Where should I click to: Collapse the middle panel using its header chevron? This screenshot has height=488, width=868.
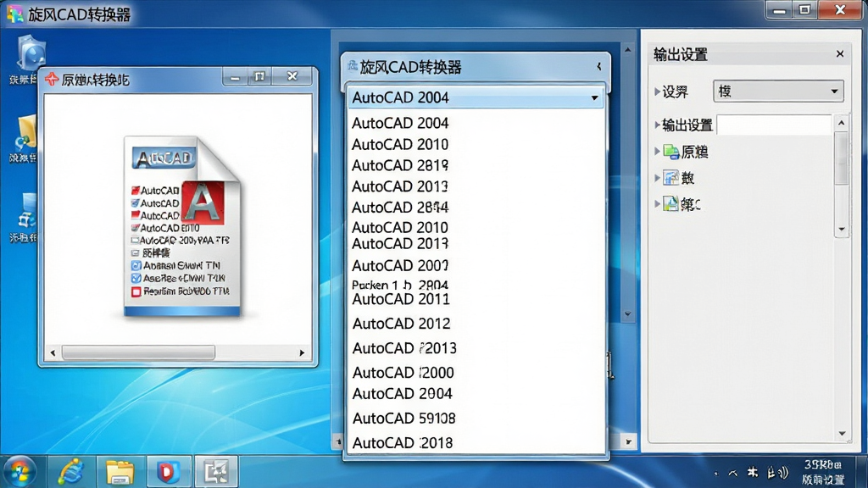point(599,66)
